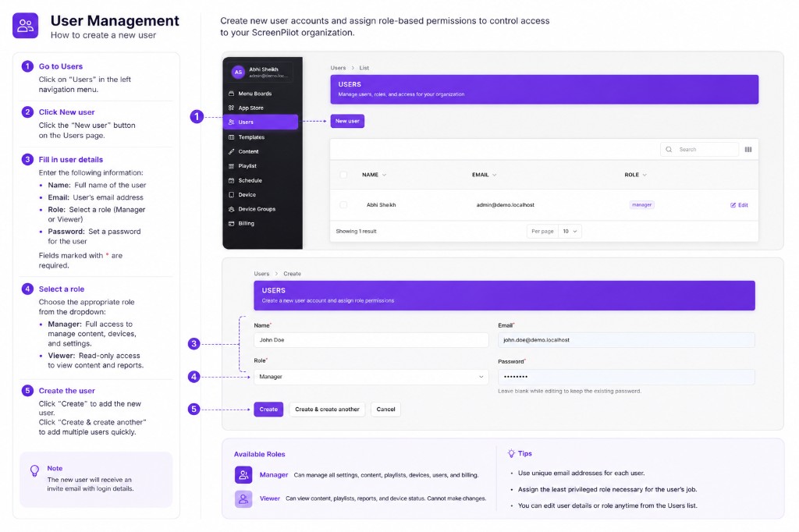Click the Cancel button
Image resolution: width=799 pixels, height=532 pixels.
pos(385,410)
